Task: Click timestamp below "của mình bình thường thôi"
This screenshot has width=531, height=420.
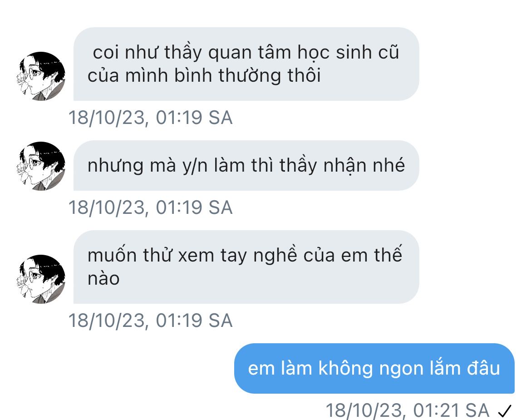Action: click(x=151, y=118)
